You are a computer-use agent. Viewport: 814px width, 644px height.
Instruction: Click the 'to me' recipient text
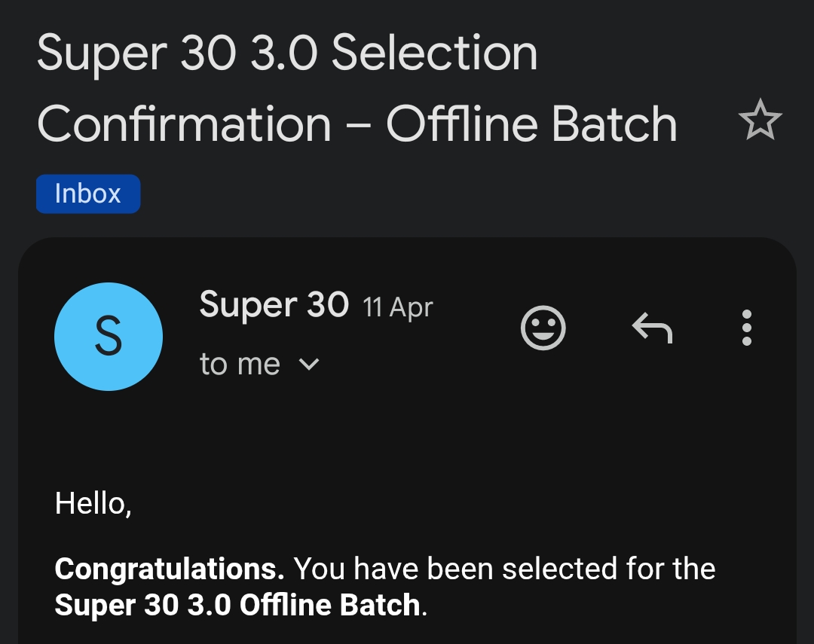tap(240, 364)
